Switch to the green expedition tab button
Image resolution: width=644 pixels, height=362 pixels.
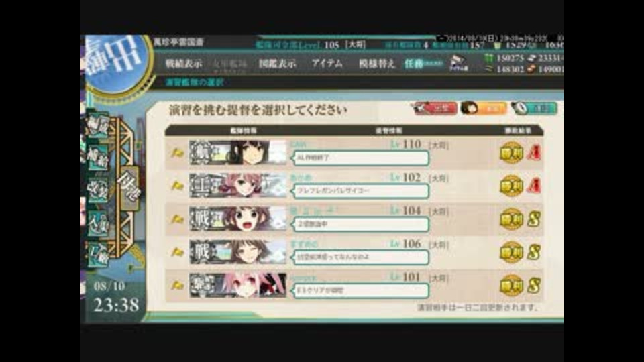click(x=534, y=109)
